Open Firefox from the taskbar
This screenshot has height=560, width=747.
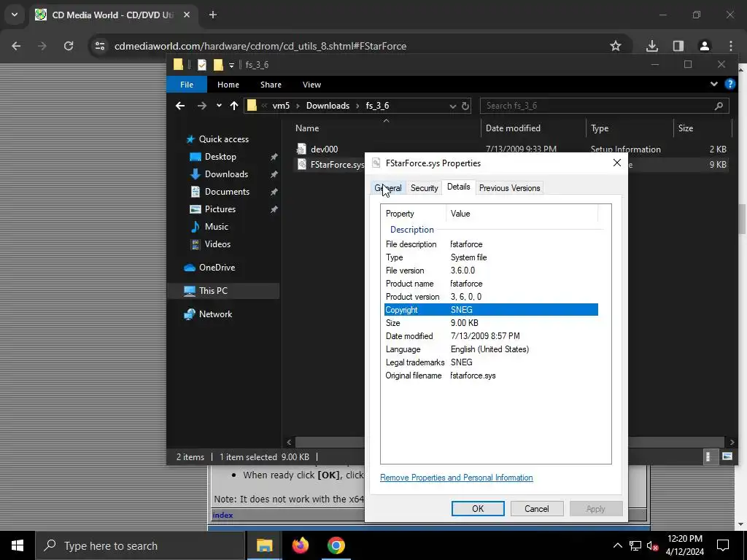(300, 545)
